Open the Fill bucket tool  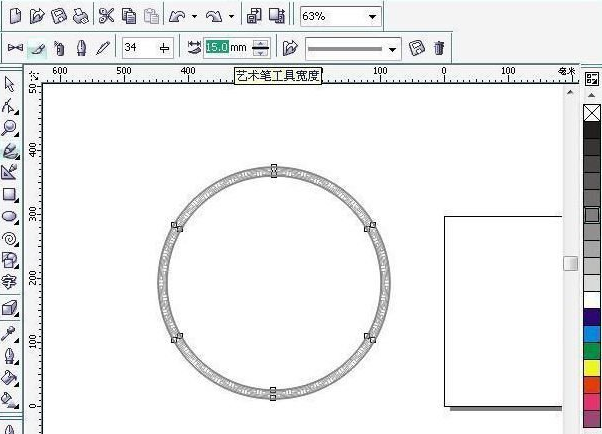point(10,378)
